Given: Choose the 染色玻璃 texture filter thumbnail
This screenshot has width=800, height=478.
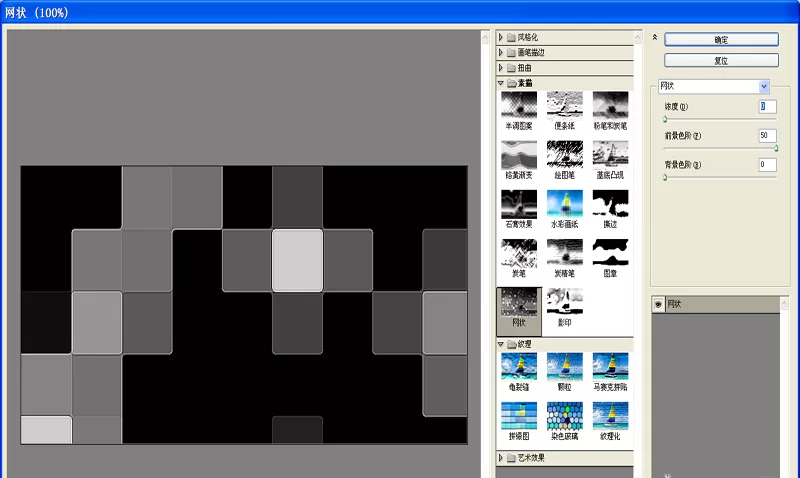Looking at the screenshot, I should click(x=564, y=416).
